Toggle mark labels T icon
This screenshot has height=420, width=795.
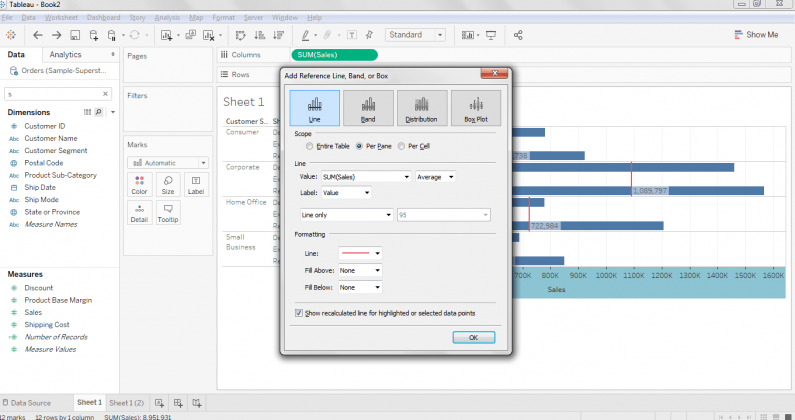point(352,35)
